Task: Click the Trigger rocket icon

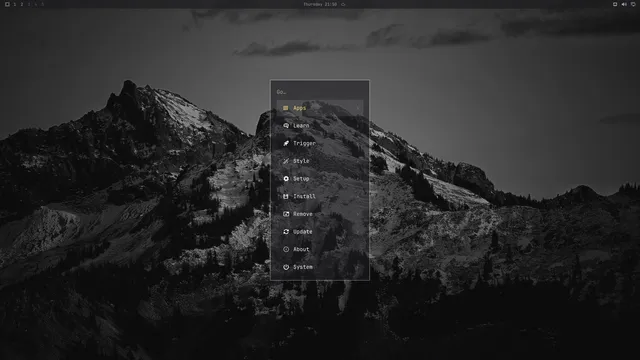Action: [x=286, y=143]
